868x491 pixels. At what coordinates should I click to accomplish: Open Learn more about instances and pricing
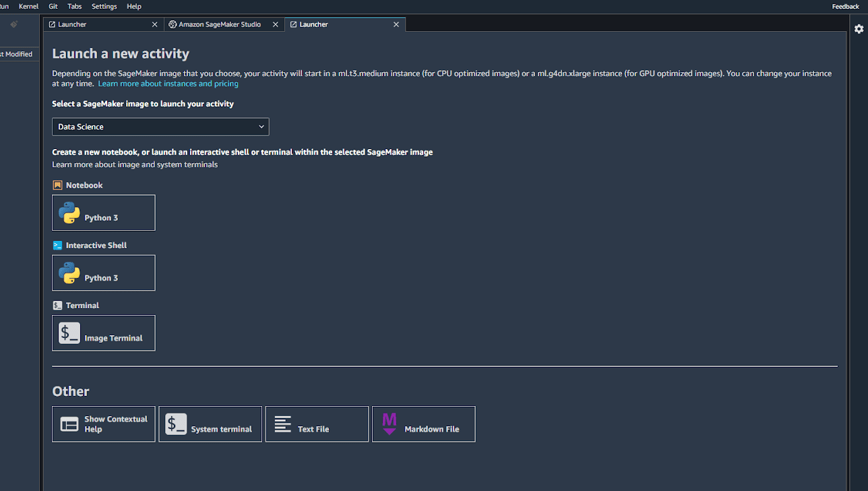pyautogui.click(x=168, y=84)
